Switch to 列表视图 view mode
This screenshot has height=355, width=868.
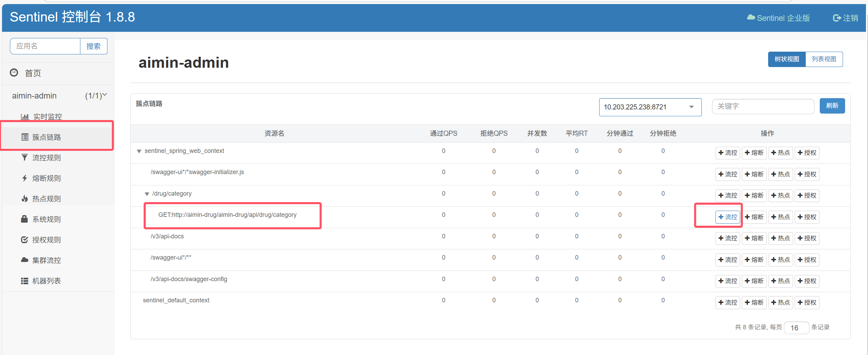click(824, 59)
